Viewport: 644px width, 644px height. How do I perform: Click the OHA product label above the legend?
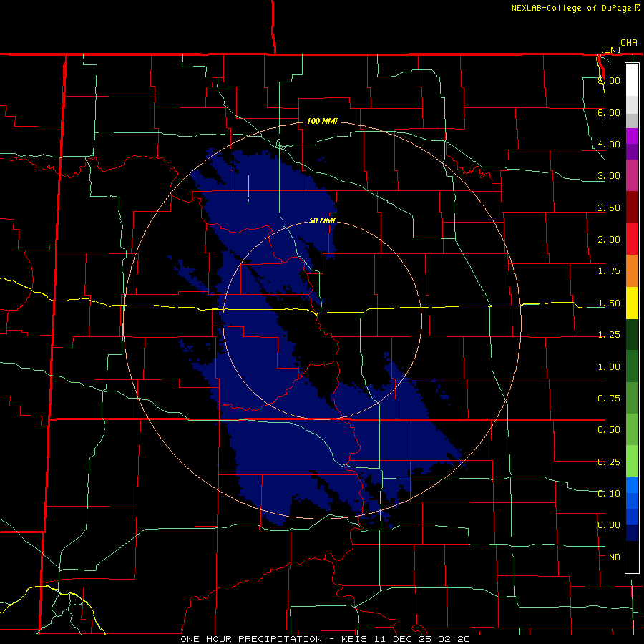(629, 43)
